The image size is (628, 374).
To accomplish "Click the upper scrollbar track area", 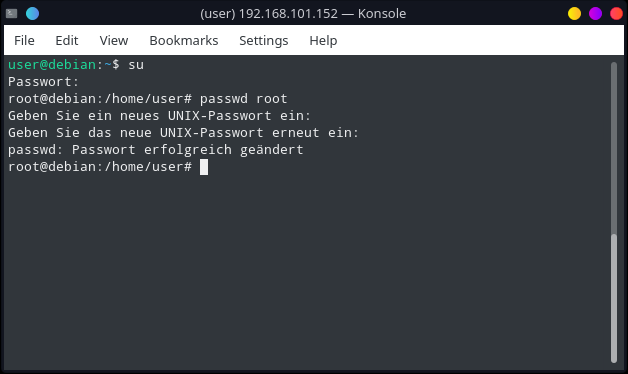I will click(614, 148).
